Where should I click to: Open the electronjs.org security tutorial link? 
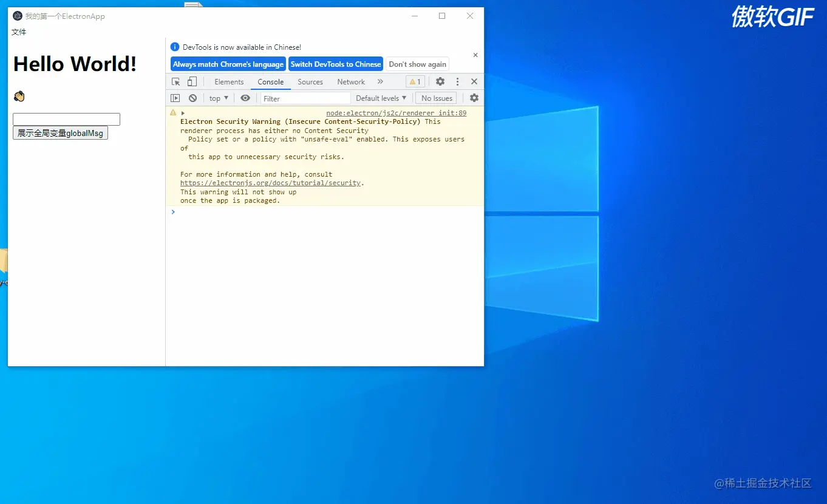(x=271, y=183)
